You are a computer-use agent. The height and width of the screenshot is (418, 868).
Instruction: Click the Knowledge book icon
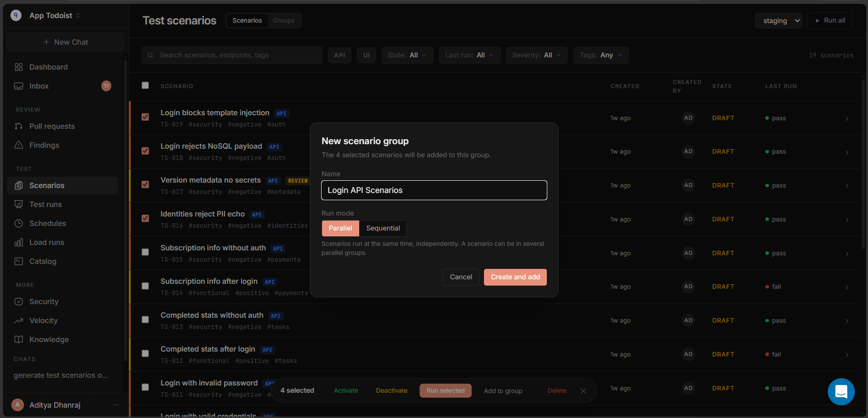19,339
